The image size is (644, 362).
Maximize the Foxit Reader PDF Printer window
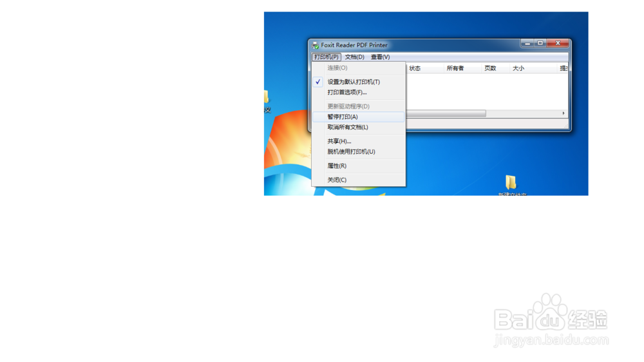pyautogui.click(x=540, y=43)
